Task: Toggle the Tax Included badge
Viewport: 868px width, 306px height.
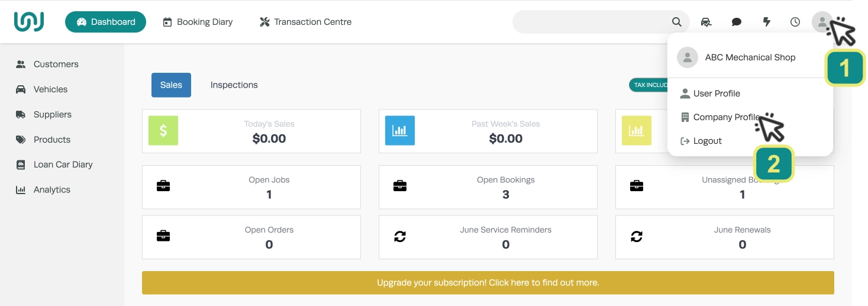Action: [x=649, y=85]
